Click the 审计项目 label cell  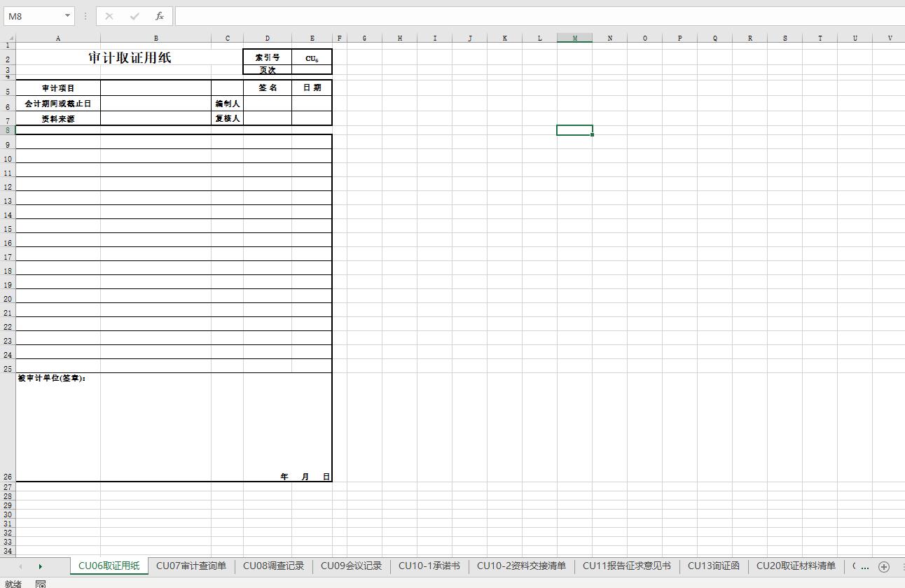(x=58, y=88)
